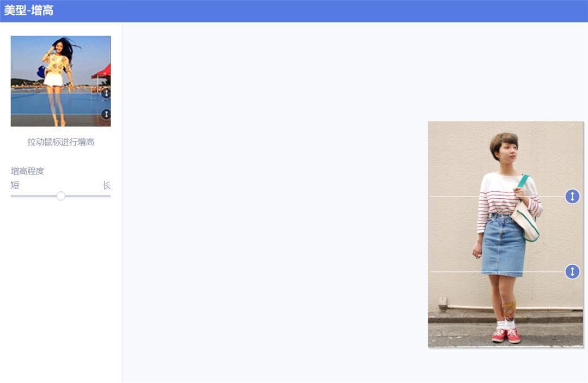Click the 增高程度 label

[x=27, y=171]
